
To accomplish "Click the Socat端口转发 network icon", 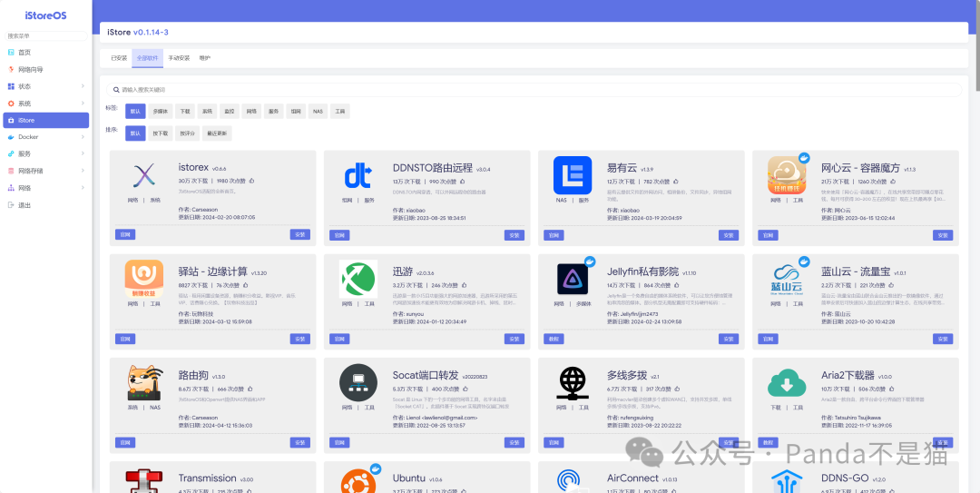I will pyautogui.click(x=358, y=382).
